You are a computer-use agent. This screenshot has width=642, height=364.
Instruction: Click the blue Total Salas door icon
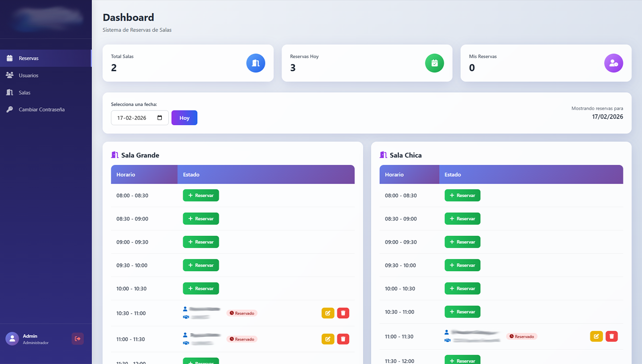pyautogui.click(x=256, y=63)
